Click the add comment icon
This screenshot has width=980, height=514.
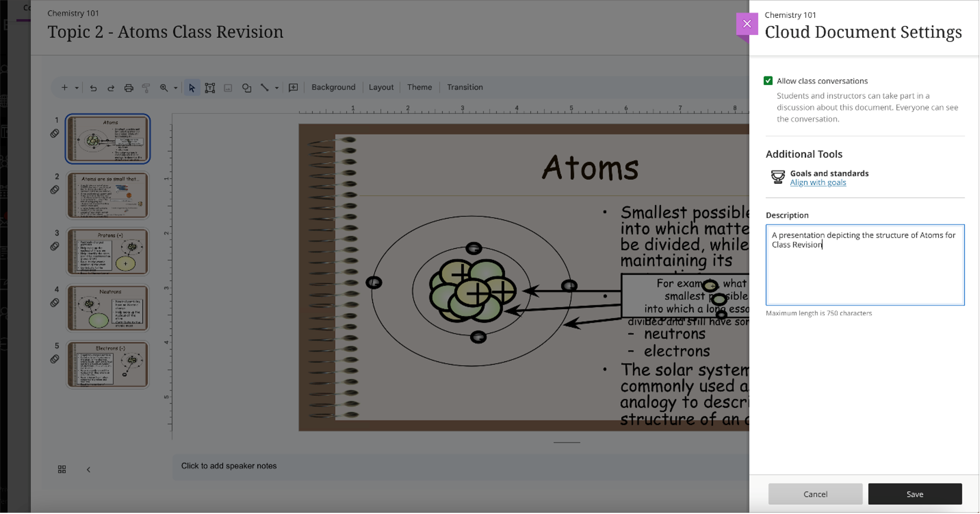[293, 88]
